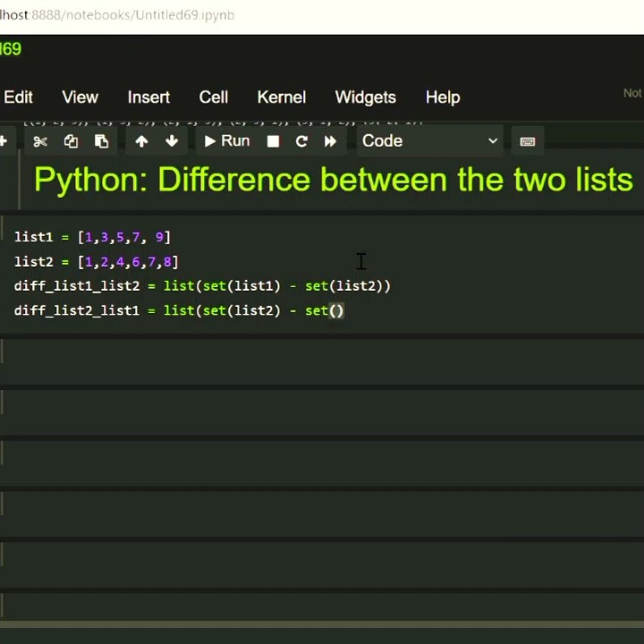Click the notebook title ending in 69
The height and width of the screenshot is (644, 644).
pos(10,49)
